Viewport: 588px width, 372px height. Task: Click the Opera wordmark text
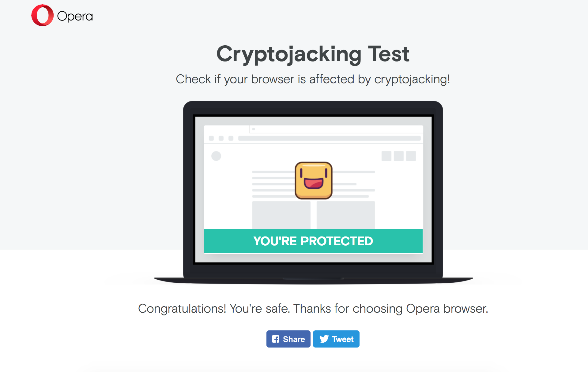(75, 17)
